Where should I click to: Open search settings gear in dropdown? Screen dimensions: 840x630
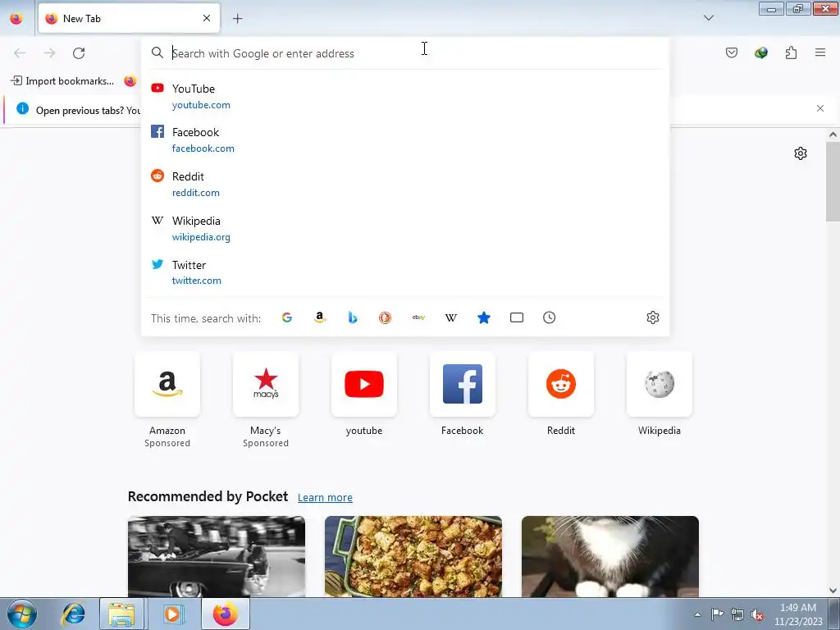coord(652,317)
